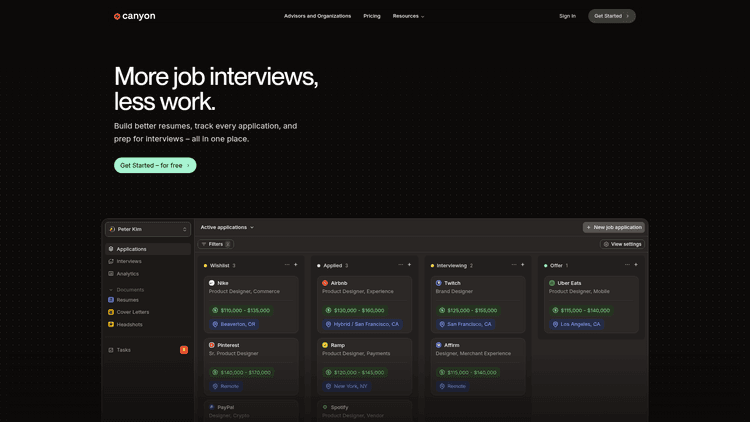
Task: Open Applied column more options
Action: (401, 265)
